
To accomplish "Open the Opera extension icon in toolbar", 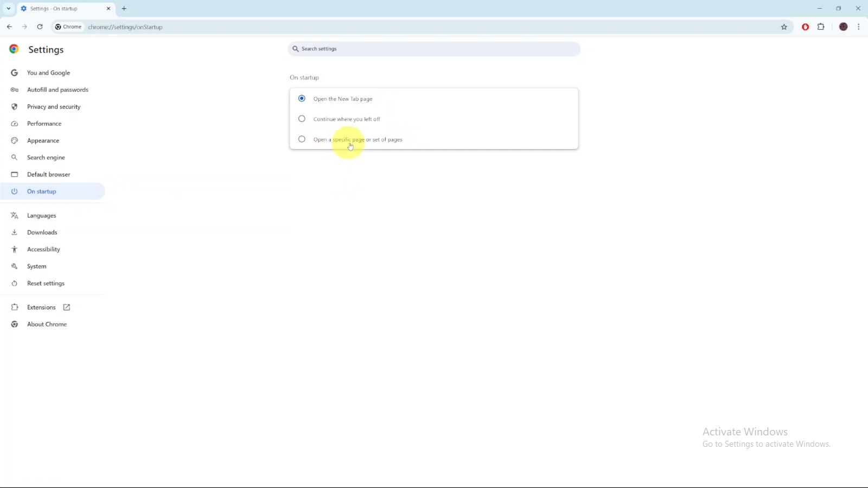I will 806,27.
